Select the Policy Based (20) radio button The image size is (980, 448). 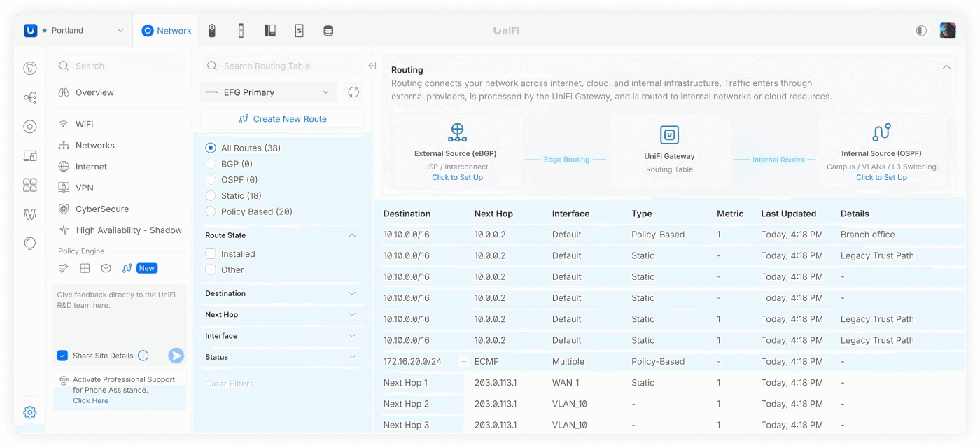point(211,211)
